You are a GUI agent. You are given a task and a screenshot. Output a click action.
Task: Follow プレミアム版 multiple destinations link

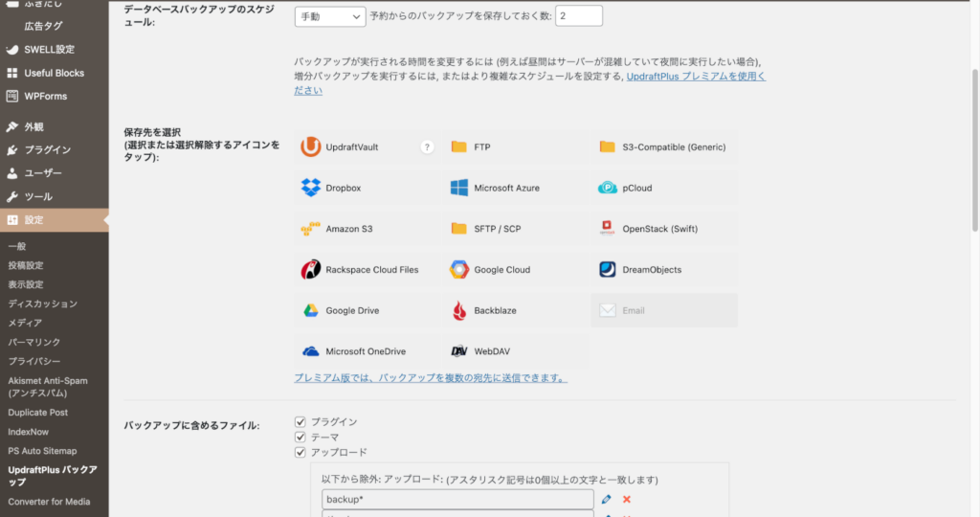coord(431,378)
